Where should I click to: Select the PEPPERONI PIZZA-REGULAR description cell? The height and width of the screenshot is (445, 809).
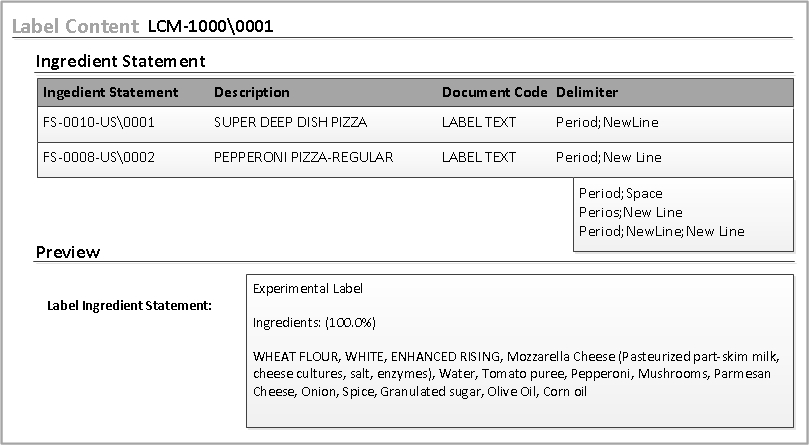(x=303, y=157)
